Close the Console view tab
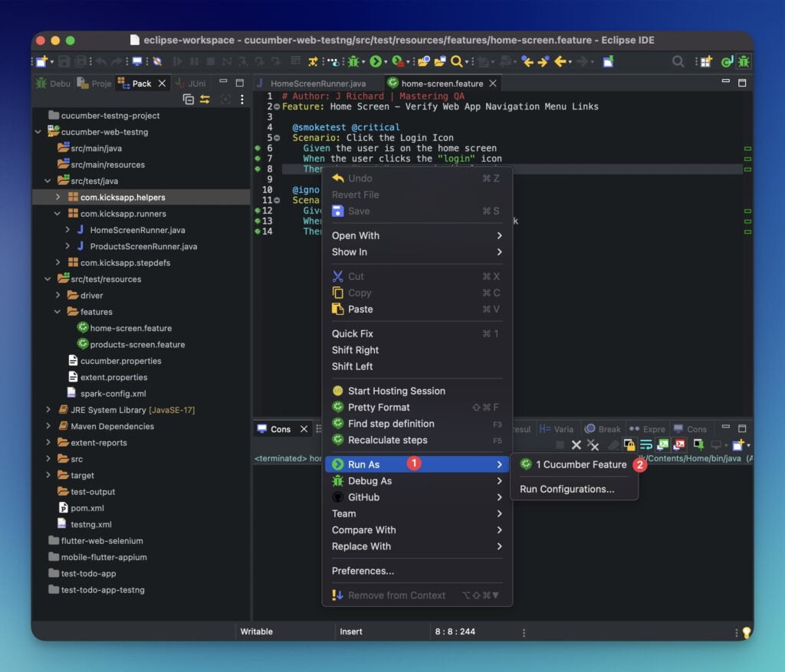 [x=304, y=429]
